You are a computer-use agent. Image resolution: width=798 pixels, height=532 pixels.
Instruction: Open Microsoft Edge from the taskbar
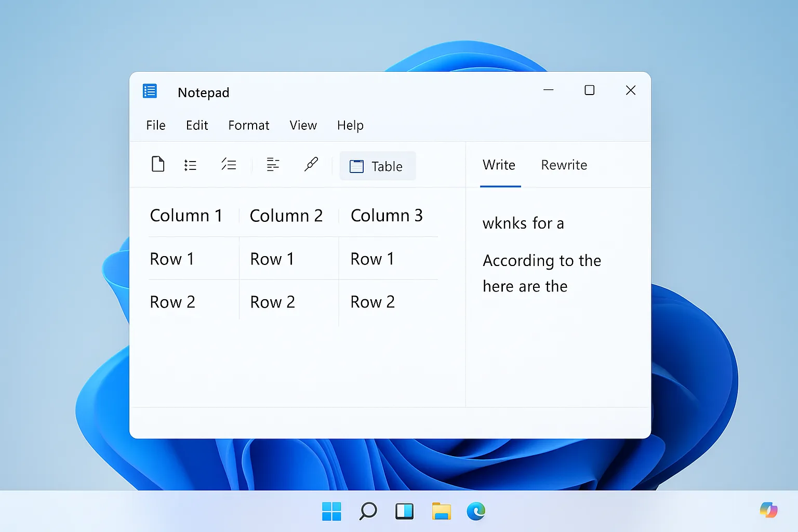[476, 512]
